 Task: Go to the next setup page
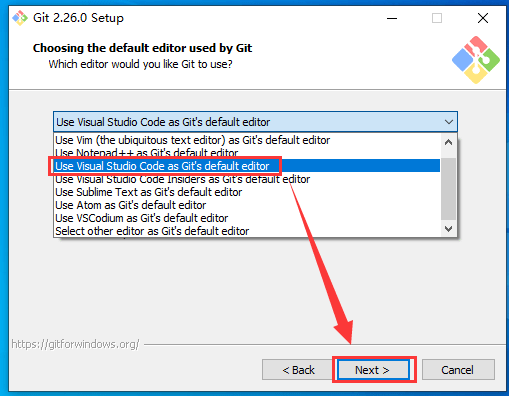(x=374, y=370)
